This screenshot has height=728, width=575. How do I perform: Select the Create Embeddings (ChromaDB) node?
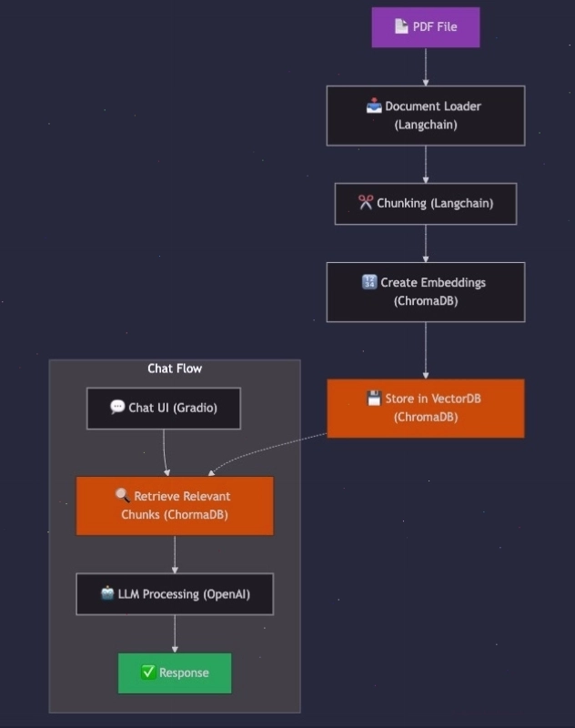426,292
